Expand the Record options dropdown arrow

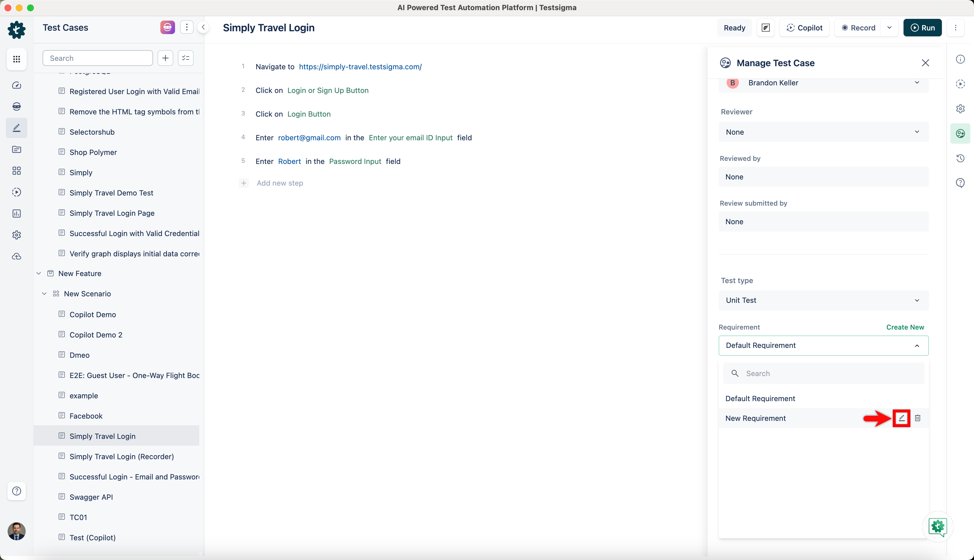click(x=889, y=28)
